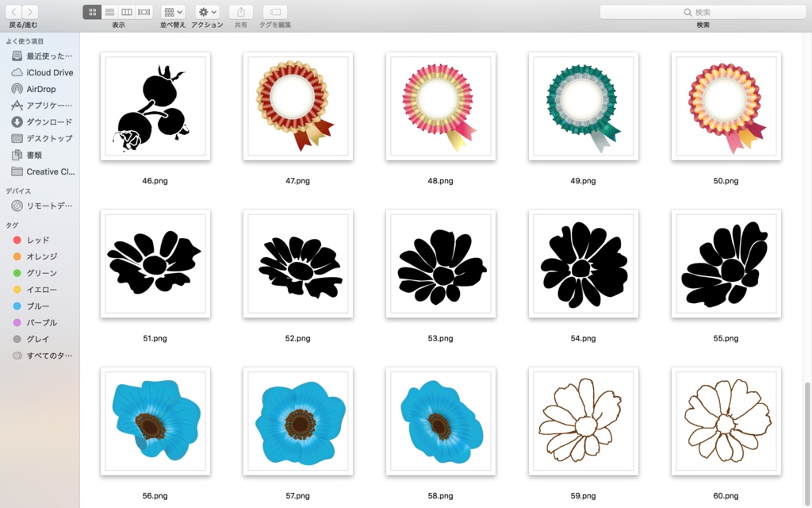
Task: Select 49.png green rosette thumbnail
Action: [x=583, y=106]
